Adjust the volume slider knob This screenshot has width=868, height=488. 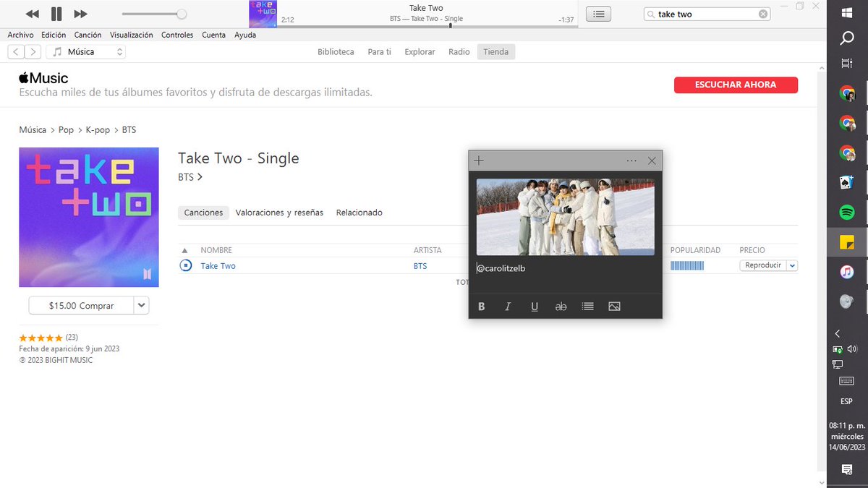click(182, 14)
